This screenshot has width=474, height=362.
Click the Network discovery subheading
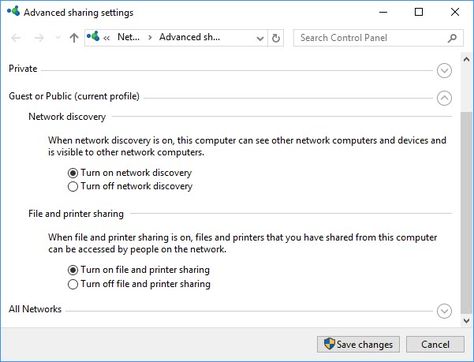[67, 117]
